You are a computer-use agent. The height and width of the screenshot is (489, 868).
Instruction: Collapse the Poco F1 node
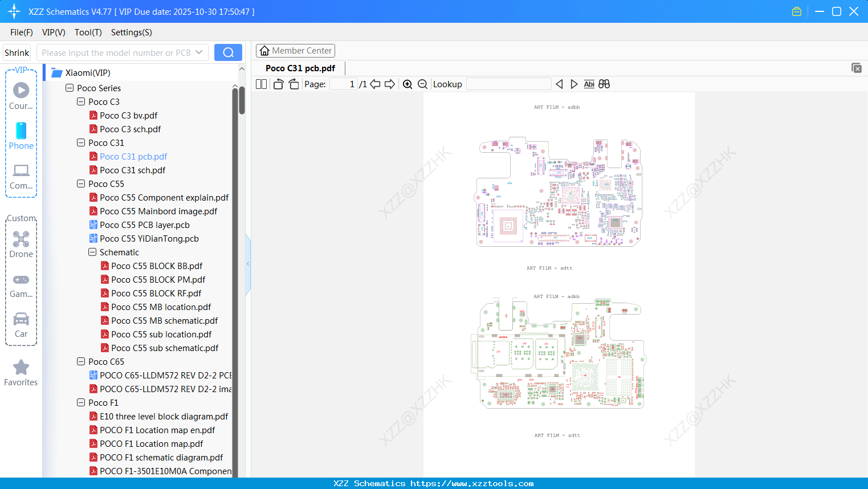(x=81, y=403)
